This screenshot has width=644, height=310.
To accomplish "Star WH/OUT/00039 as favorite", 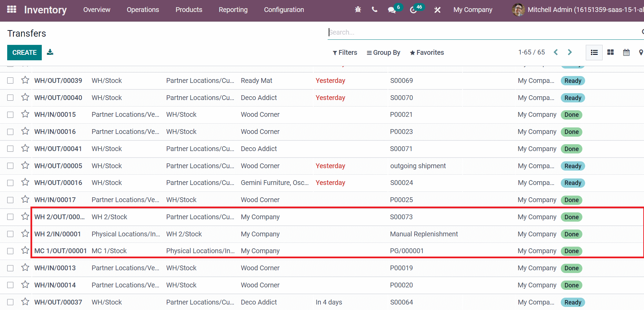I will [x=25, y=80].
